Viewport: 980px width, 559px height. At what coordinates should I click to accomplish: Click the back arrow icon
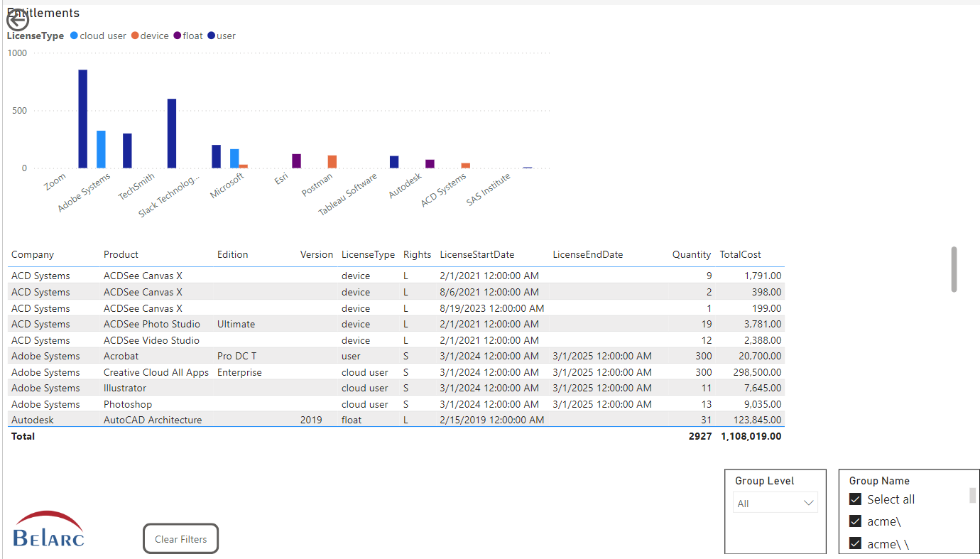coord(17,19)
